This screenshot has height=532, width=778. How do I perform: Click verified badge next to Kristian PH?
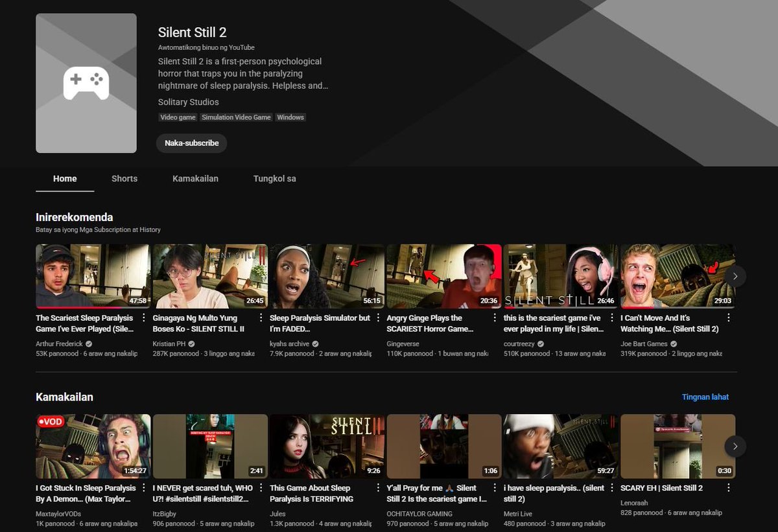[191, 344]
